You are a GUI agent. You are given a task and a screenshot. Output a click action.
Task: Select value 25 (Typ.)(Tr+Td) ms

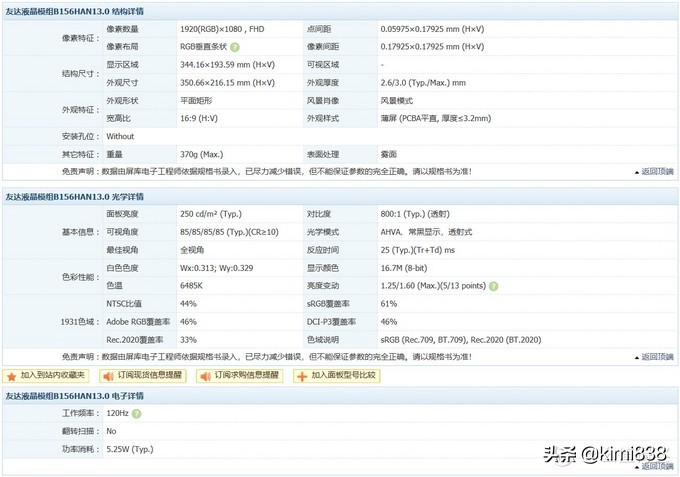tap(418, 250)
